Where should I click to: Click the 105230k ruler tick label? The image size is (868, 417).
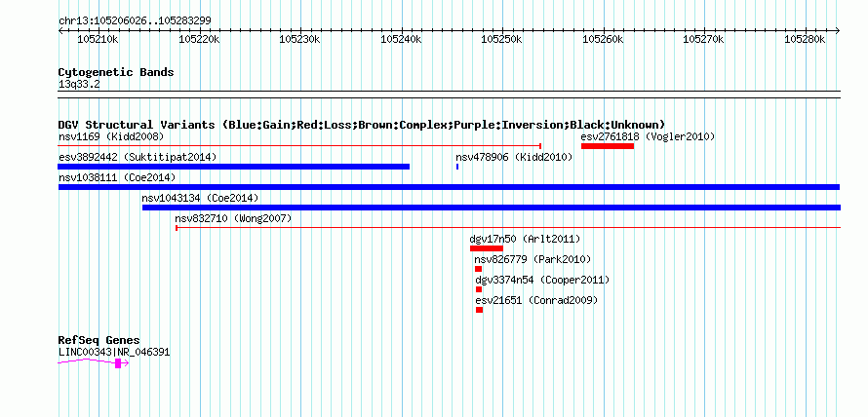(299, 40)
